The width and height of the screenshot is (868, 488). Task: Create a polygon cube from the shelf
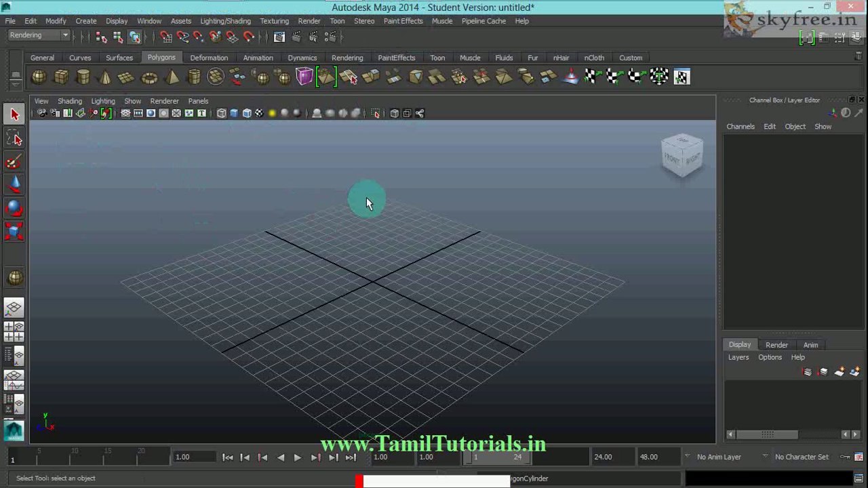[61, 77]
